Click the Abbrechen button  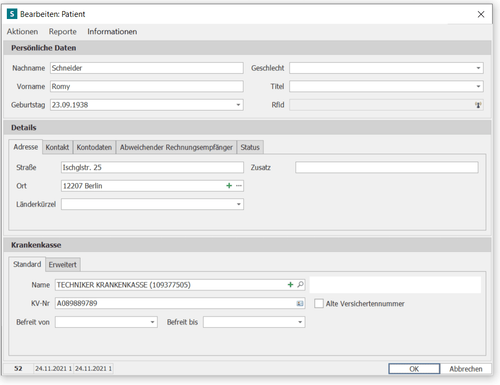[x=466, y=369]
